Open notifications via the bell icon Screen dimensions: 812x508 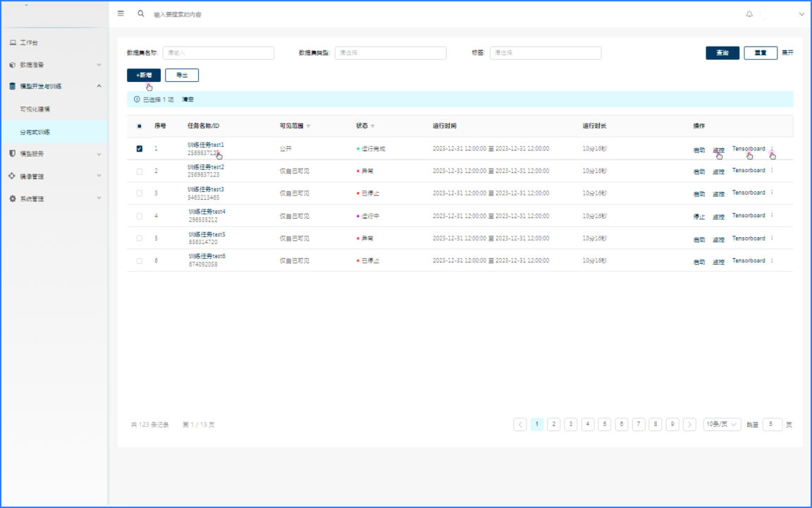[749, 14]
